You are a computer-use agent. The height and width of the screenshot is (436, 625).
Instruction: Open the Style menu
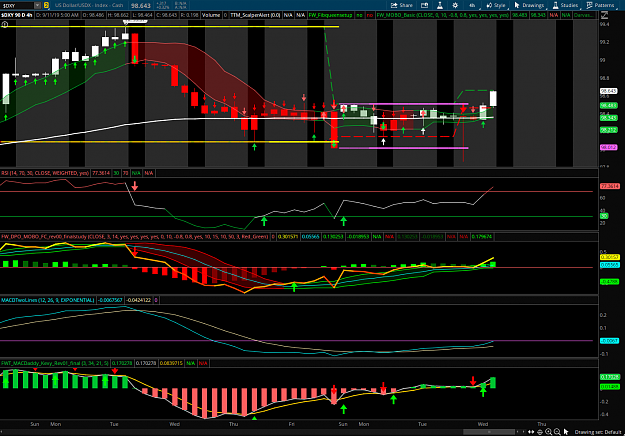(x=495, y=5)
